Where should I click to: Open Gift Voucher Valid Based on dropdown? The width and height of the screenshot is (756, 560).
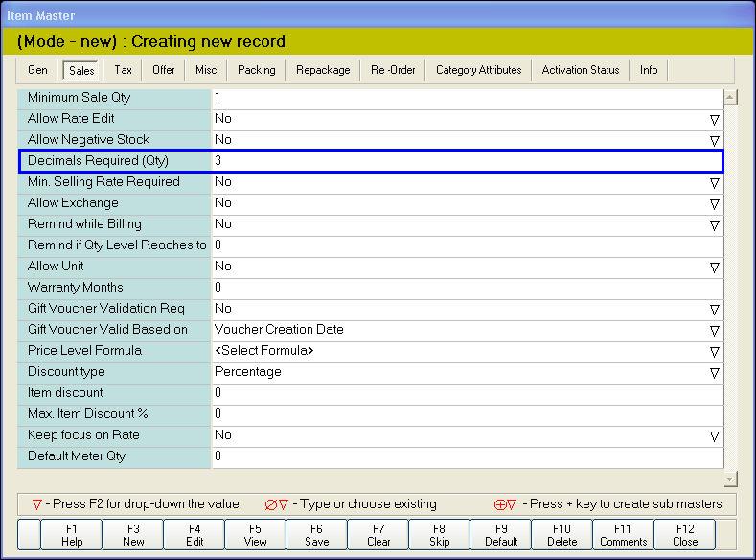tap(714, 331)
